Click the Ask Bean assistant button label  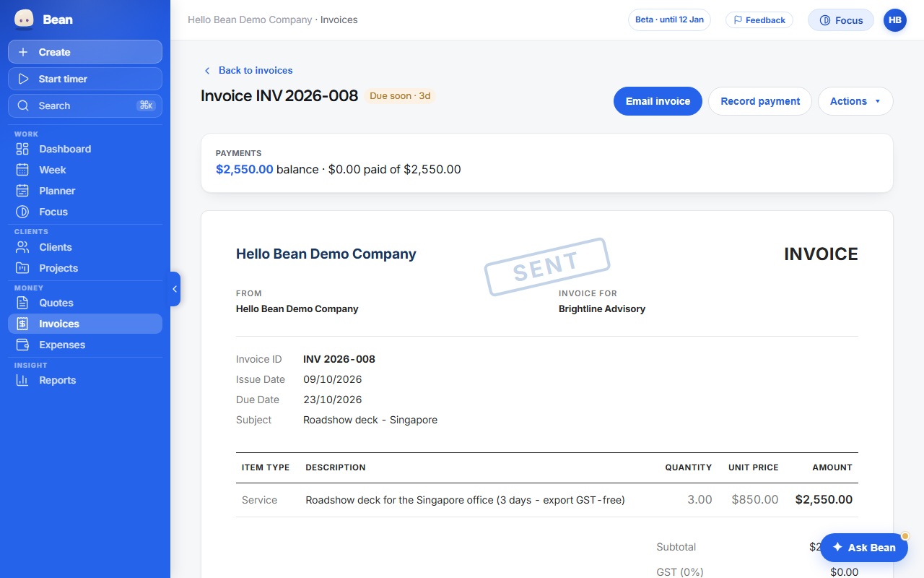pos(872,548)
